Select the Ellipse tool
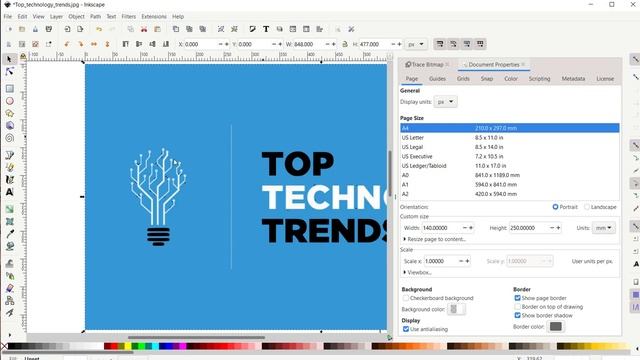 pyautogui.click(x=9, y=101)
